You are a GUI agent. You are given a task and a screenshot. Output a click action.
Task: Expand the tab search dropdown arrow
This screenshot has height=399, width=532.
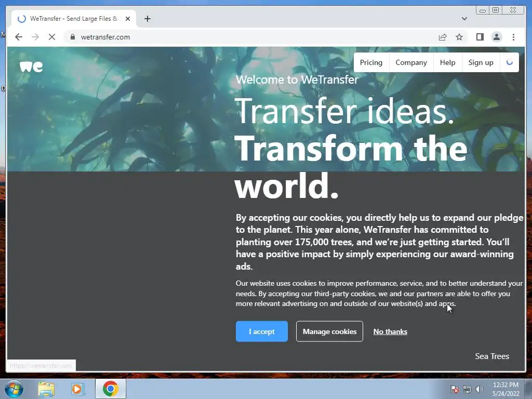tap(464, 19)
